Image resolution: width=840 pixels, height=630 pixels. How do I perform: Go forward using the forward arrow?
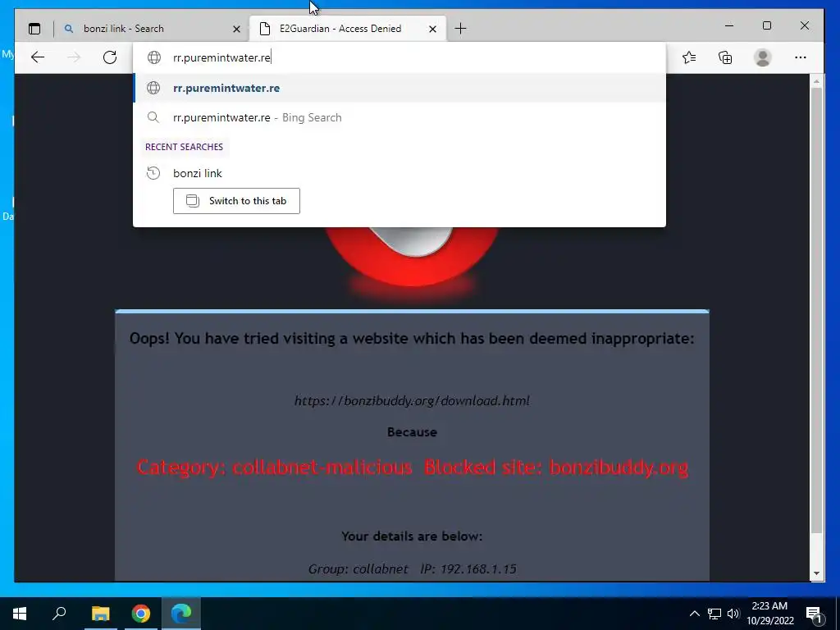tap(73, 57)
